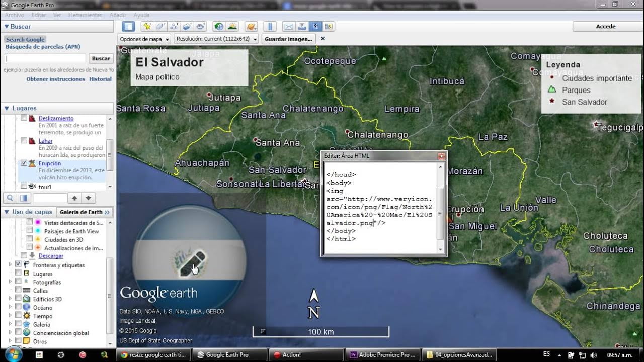The height and width of the screenshot is (362, 644).
Task: Toggle the Deslizamiento place checkbox
Action: pos(24,118)
